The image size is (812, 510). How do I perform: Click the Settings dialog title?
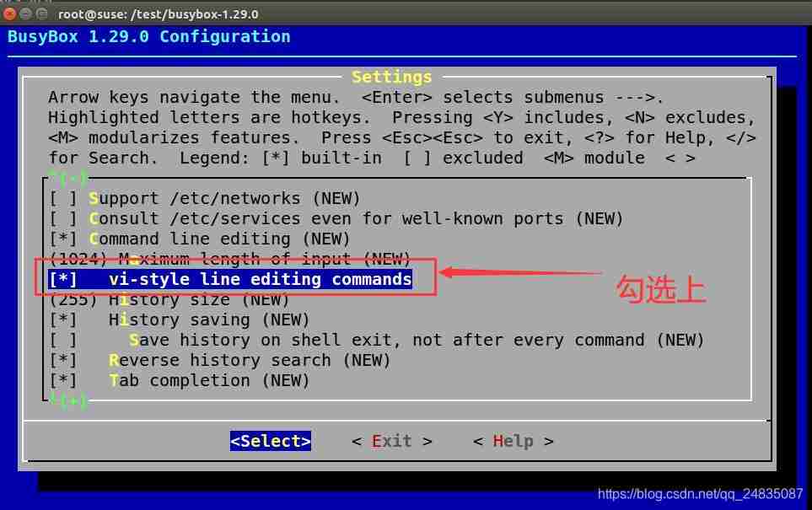pyautogui.click(x=390, y=77)
